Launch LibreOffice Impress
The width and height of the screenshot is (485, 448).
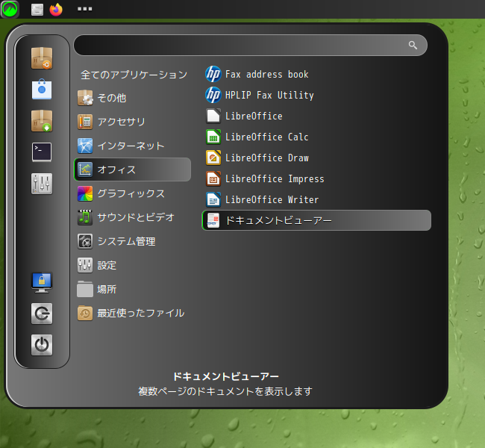pos(316,178)
